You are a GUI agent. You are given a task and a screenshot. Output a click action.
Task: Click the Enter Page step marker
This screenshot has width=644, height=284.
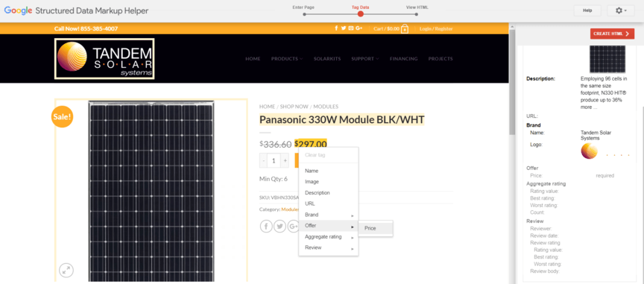coord(304,14)
